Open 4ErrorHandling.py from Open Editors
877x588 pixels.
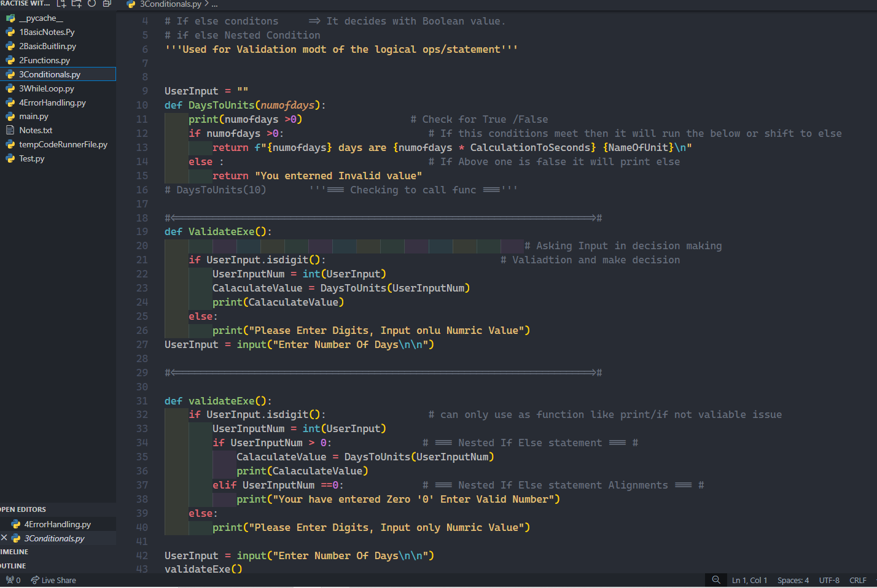[57, 524]
